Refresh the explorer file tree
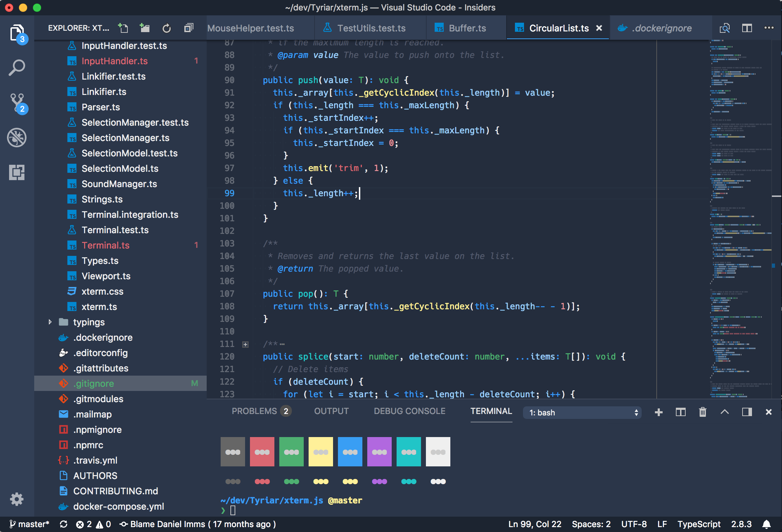This screenshot has width=782, height=532. pos(167,28)
